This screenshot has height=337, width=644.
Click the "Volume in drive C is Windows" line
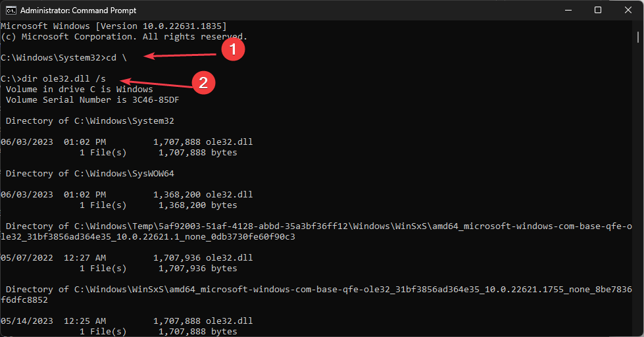point(79,90)
